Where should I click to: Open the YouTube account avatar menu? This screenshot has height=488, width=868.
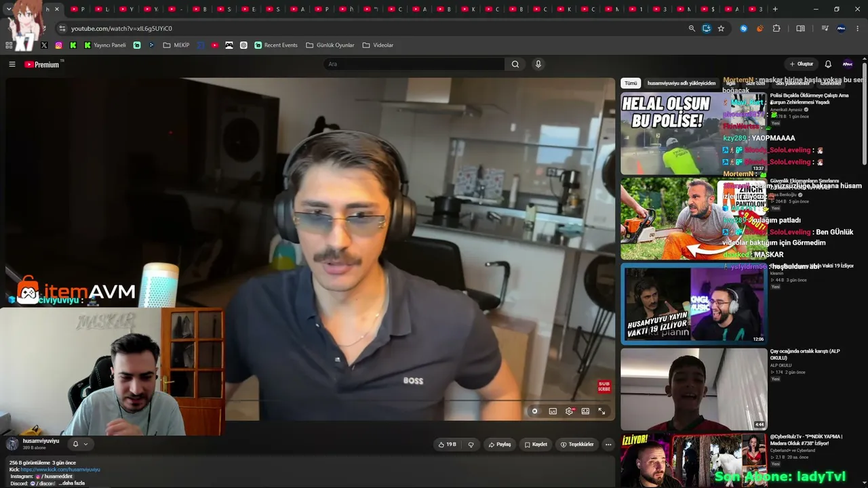point(847,64)
